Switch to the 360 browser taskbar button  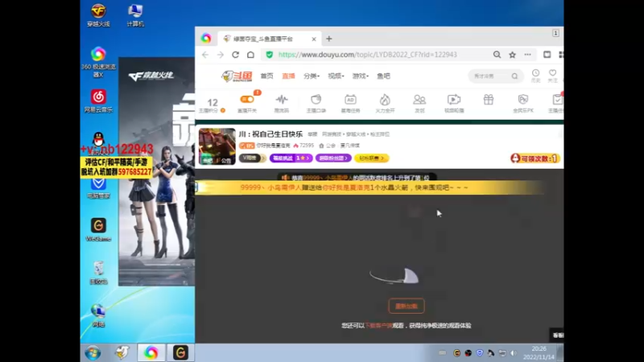tap(151, 352)
